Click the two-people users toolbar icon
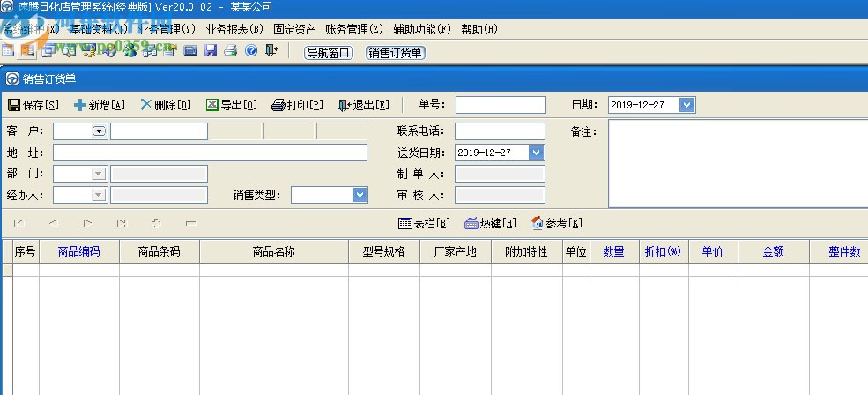This screenshot has height=395, width=868. click(x=130, y=50)
